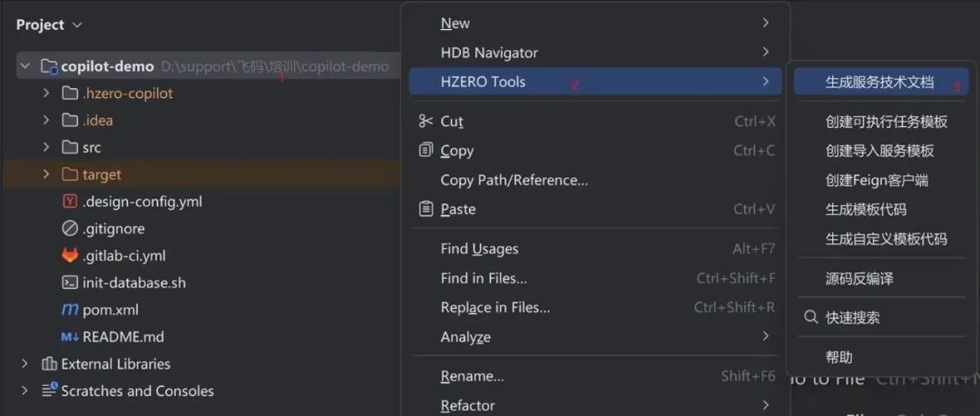Click the scissors icon next to Cut
Image resolution: width=980 pixels, height=416 pixels.
tap(426, 122)
